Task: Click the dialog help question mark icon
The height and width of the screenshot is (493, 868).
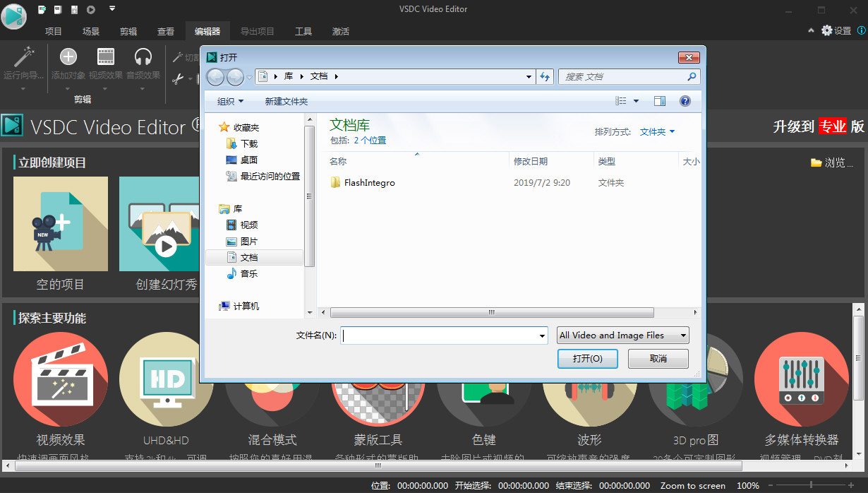Action: coord(685,102)
